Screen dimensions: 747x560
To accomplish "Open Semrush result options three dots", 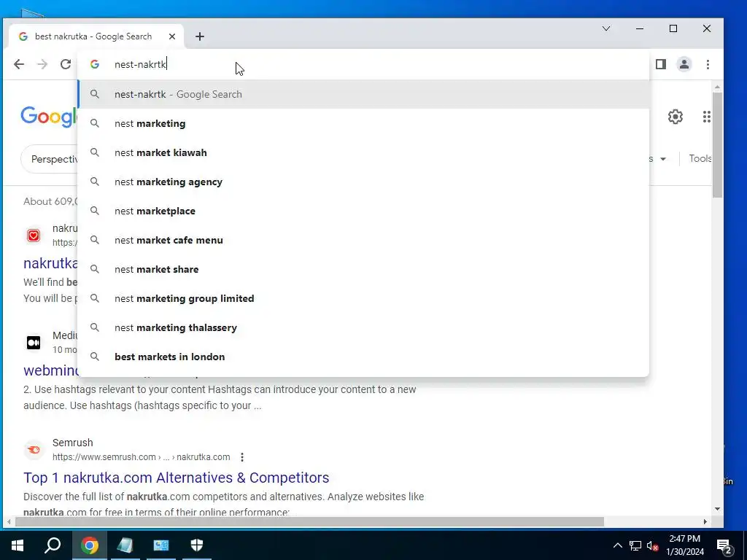I will tap(242, 457).
